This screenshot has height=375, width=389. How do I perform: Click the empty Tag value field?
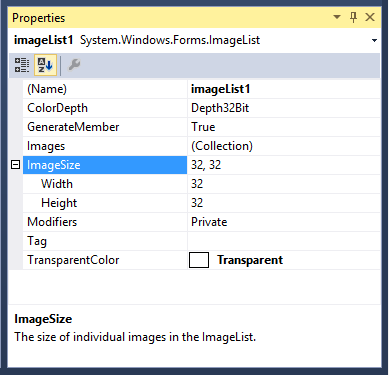pyautogui.click(x=284, y=241)
